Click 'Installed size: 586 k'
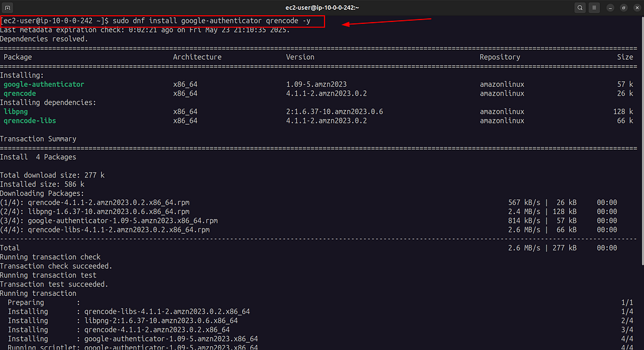Image resolution: width=644 pixels, height=350 pixels. click(42, 184)
